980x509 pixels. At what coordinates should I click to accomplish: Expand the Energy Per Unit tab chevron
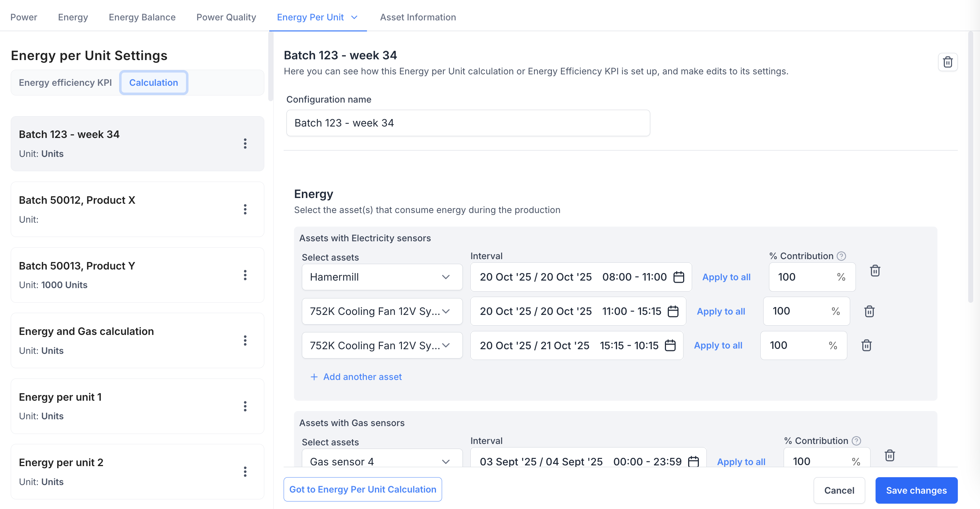coord(354,17)
